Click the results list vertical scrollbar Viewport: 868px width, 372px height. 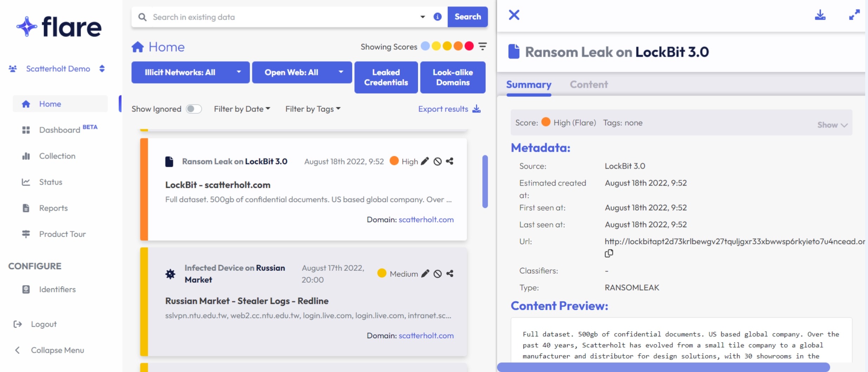(485, 181)
